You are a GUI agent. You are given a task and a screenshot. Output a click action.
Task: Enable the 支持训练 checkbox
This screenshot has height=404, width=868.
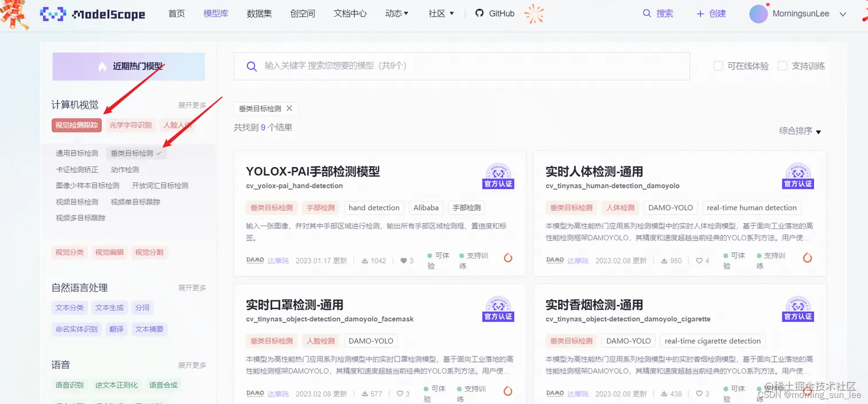(783, 65)
